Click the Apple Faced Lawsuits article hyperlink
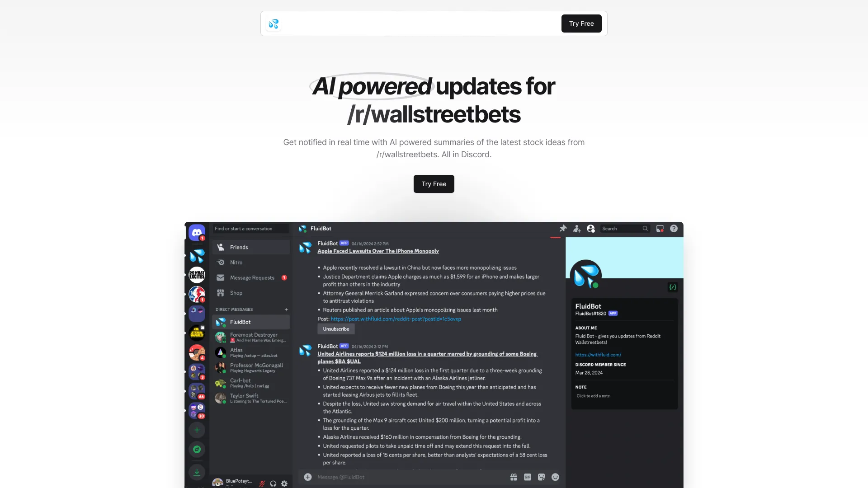 click(x=378, y=251)
